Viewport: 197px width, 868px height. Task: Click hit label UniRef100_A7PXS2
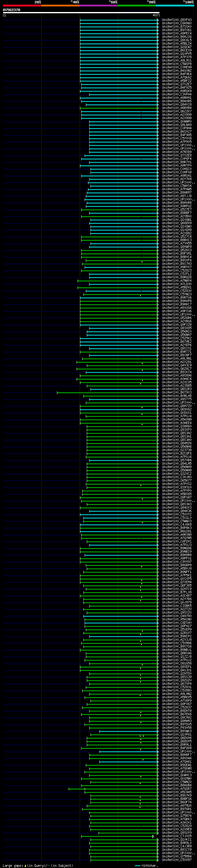click(x=177, y=484)
